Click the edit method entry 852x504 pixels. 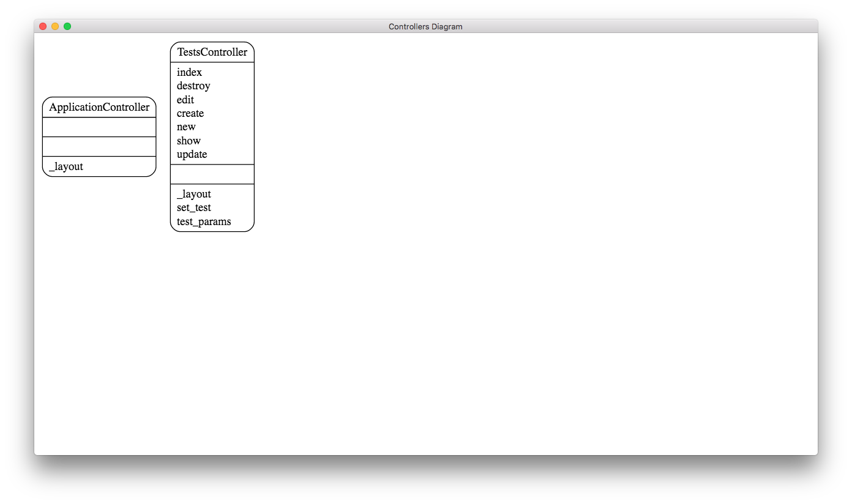pyautogui.click(x=185, y=100)
